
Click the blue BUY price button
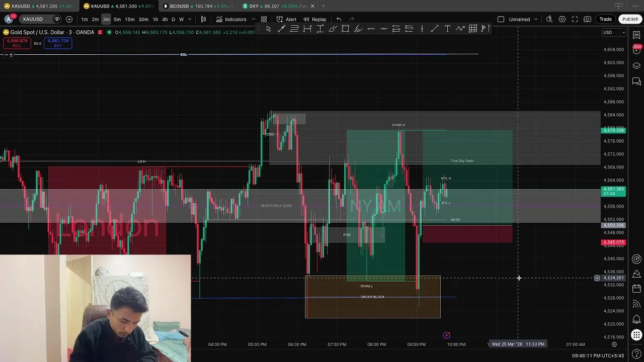58,43
